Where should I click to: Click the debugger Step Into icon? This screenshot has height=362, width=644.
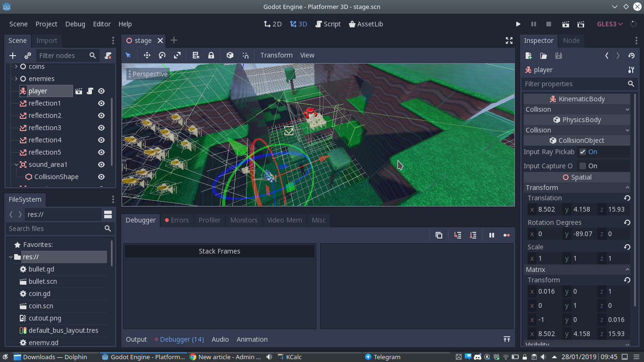(x=458, y=235)
